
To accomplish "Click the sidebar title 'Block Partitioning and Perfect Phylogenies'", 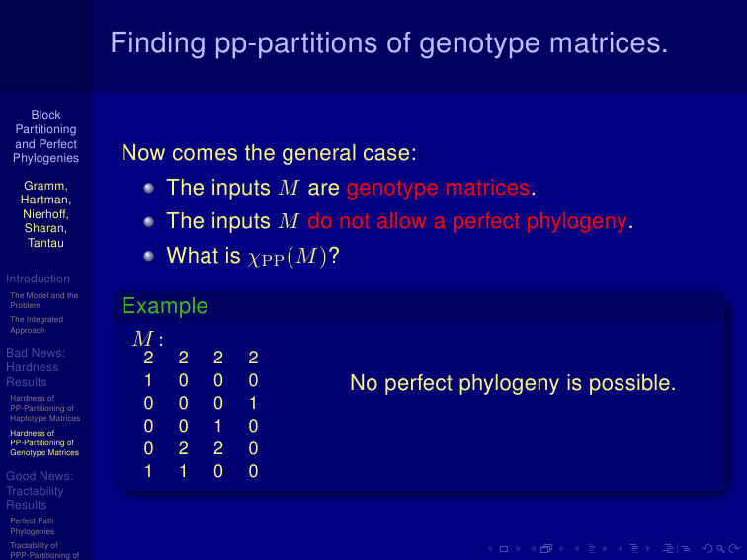I will coord(45,136).
